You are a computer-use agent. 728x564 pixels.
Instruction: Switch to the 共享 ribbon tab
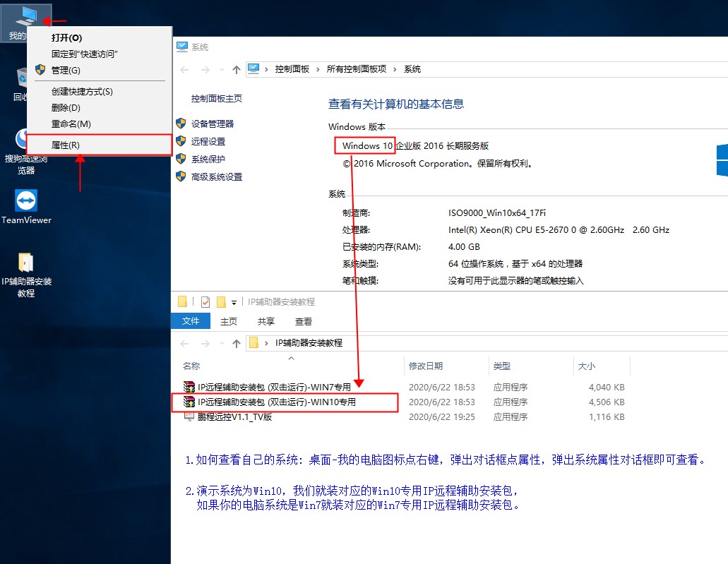click(266, 321)
